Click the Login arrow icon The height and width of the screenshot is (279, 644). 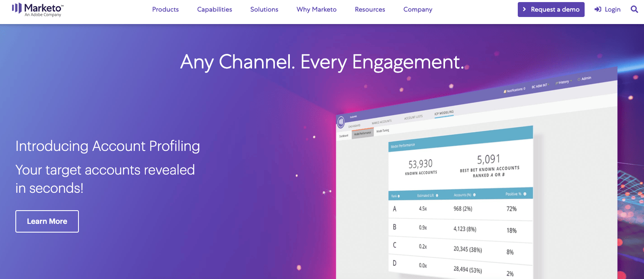[597, 10]
